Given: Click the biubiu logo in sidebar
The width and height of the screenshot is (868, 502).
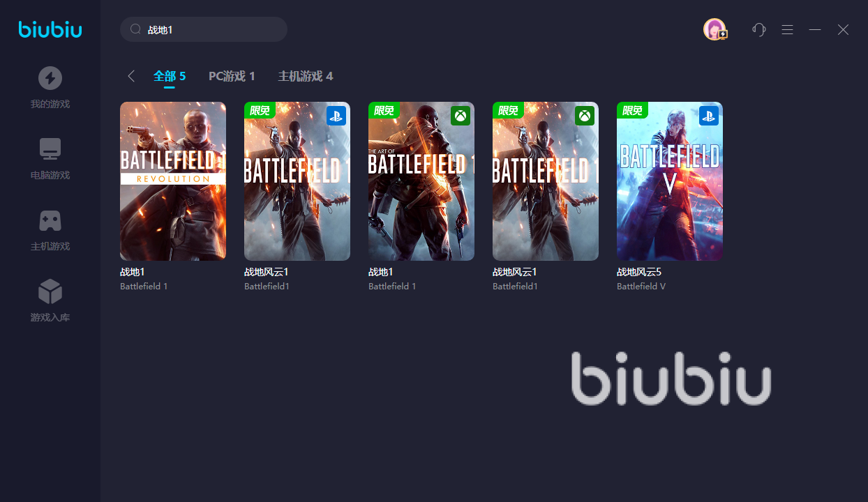Looking at the screenshot, I should click(x=50, y=29).
